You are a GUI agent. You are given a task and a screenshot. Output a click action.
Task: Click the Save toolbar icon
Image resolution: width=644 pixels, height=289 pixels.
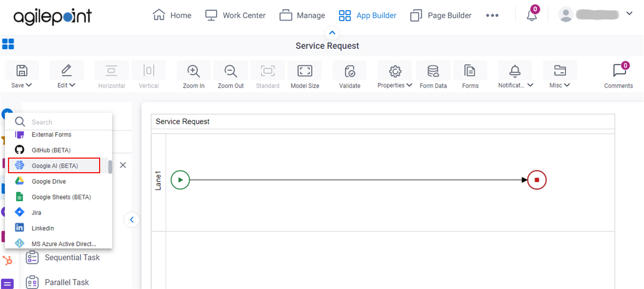(22, 70)
